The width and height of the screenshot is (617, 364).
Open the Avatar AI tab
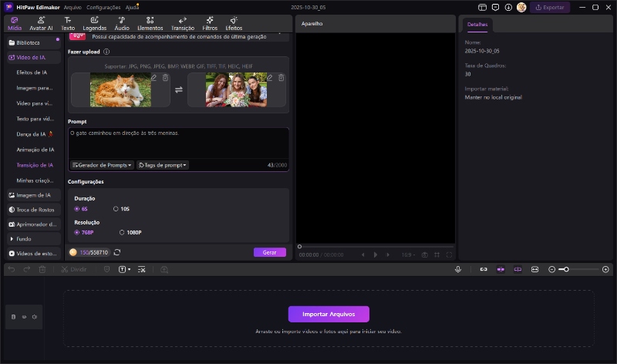click(41, 24)
